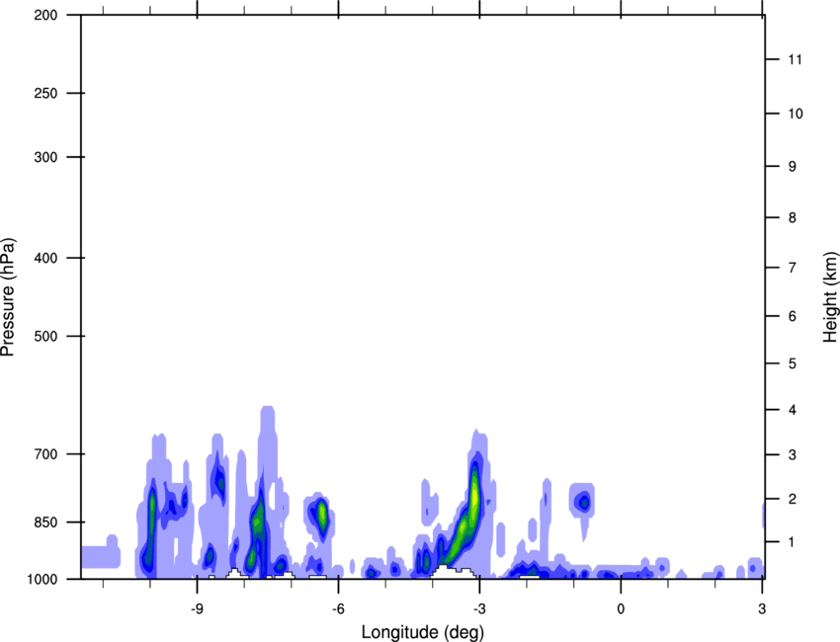Click the -3 longitude tick label
The width and height of the screenshot is (840, 642).
tap(479, 608)
